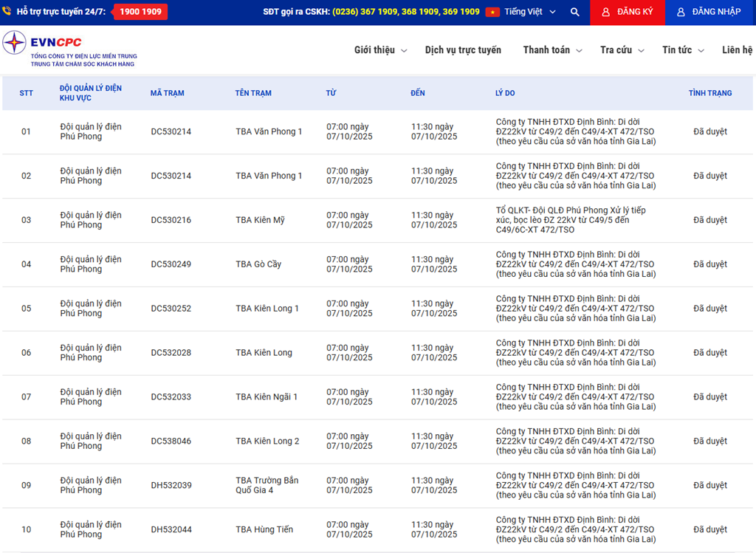Click the search magnifier icon
The width and height of the screenshot is (756, 553).
coord(575,13)
